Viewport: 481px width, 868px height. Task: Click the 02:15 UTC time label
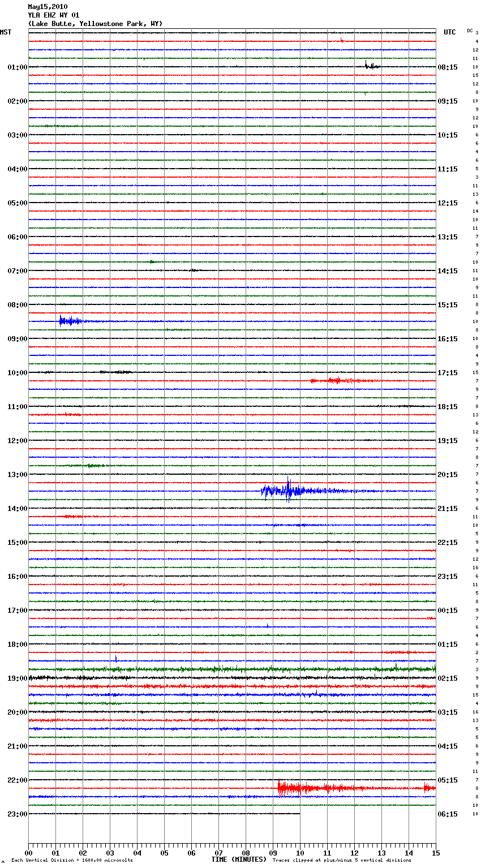point(448,678)
